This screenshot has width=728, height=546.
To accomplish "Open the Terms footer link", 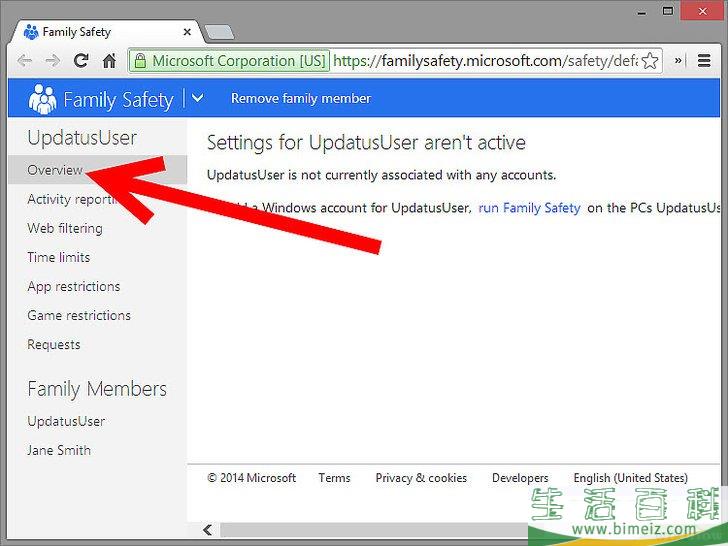I will (334, 478).
